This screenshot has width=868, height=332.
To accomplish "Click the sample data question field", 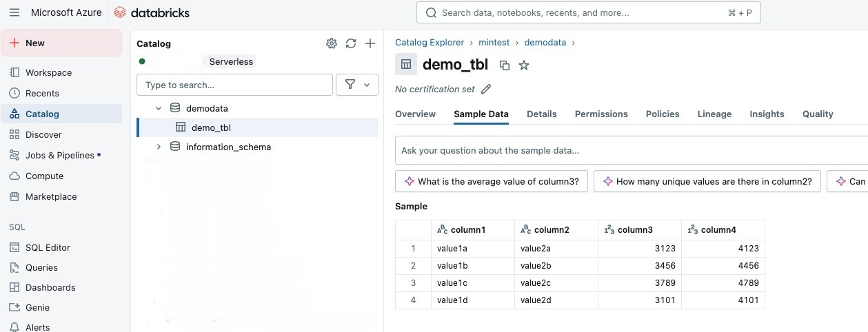I will pos(620,150).
